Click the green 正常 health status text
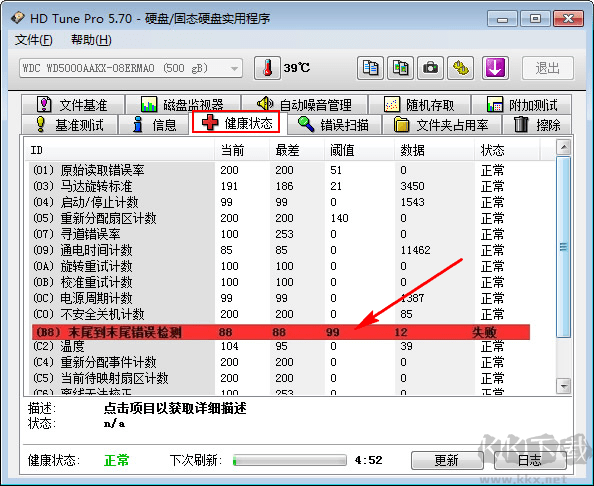 [x=117, y=460]
